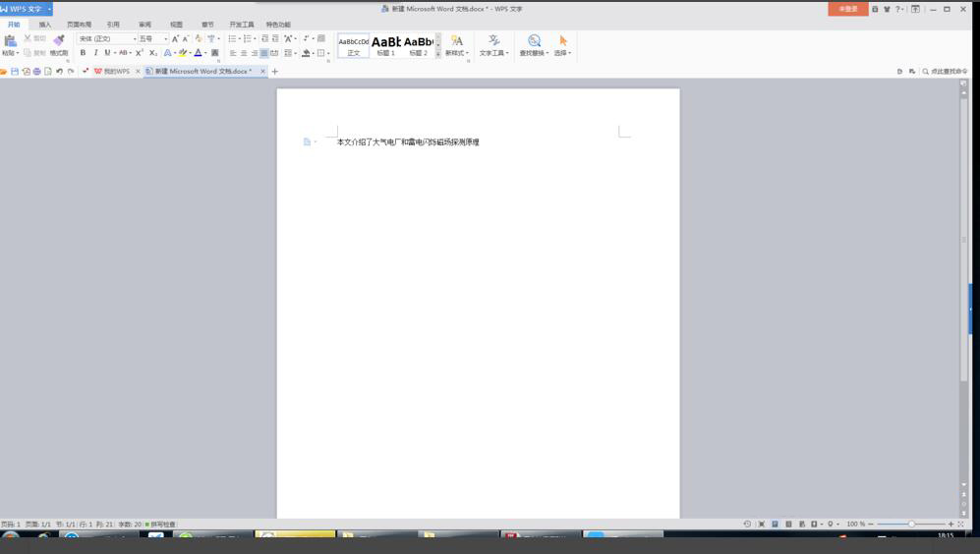Click the document text line 本文介绍了大气电厂
This screenshot has height=554, width=980.
[x=408, y=142]
